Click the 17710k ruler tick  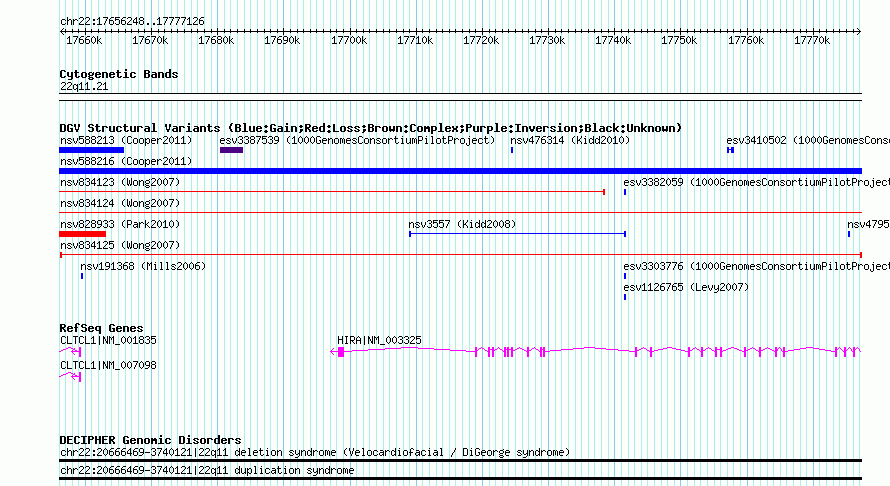coord(415,40)
